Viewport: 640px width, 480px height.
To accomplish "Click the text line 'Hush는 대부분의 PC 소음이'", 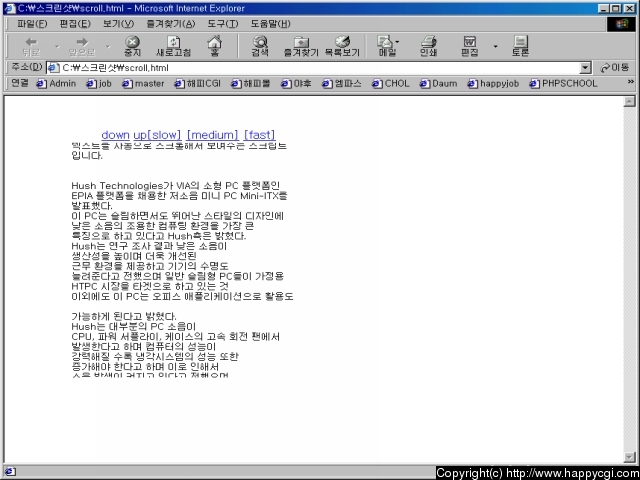I will point(133,327).
